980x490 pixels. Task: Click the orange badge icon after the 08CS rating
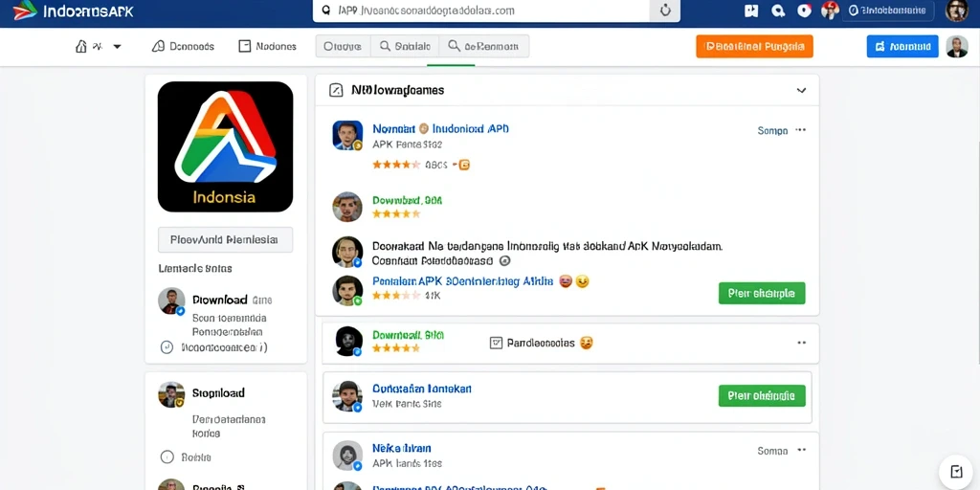click(x=464, y=165)
